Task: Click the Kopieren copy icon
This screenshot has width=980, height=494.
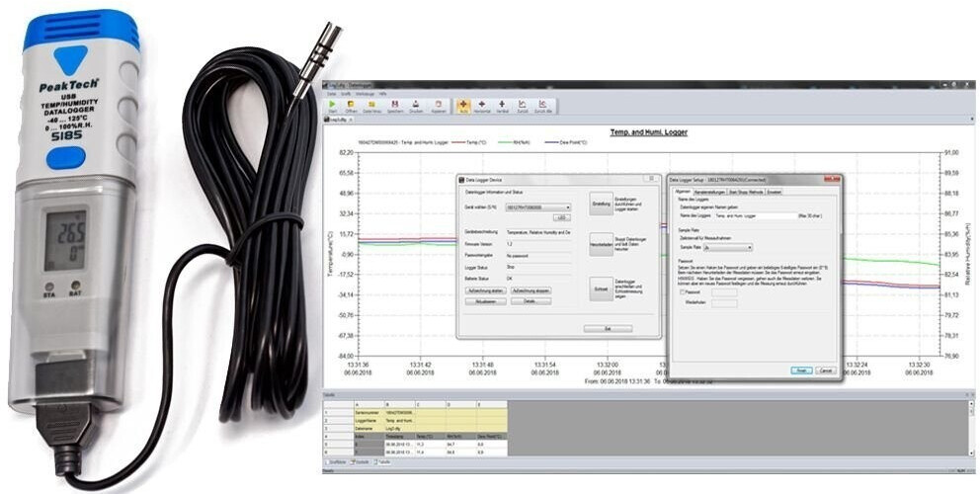Action: pyautogui.click(x=439, y=105)
